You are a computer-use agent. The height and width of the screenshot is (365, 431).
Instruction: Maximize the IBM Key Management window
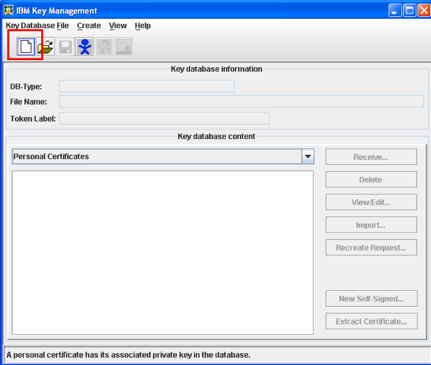point(409,10)
